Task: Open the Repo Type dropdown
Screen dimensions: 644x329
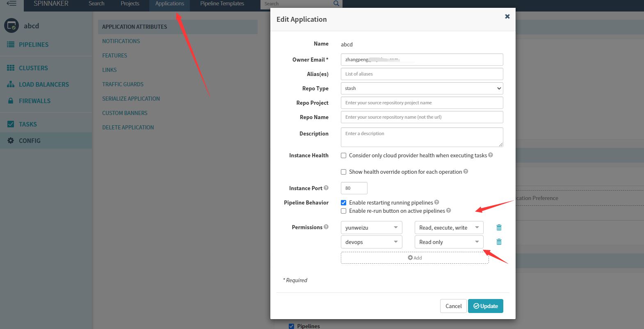Action: coord(422,88)
